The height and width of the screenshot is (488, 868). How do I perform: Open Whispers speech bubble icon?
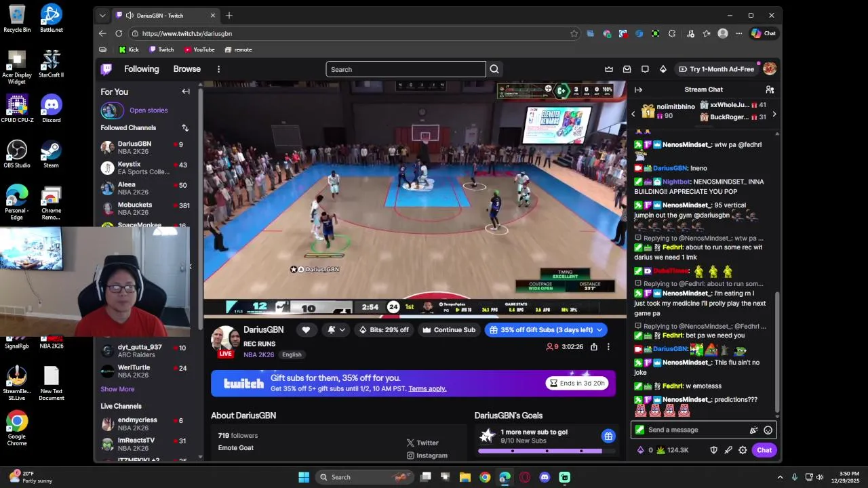(x=645, y=69)
